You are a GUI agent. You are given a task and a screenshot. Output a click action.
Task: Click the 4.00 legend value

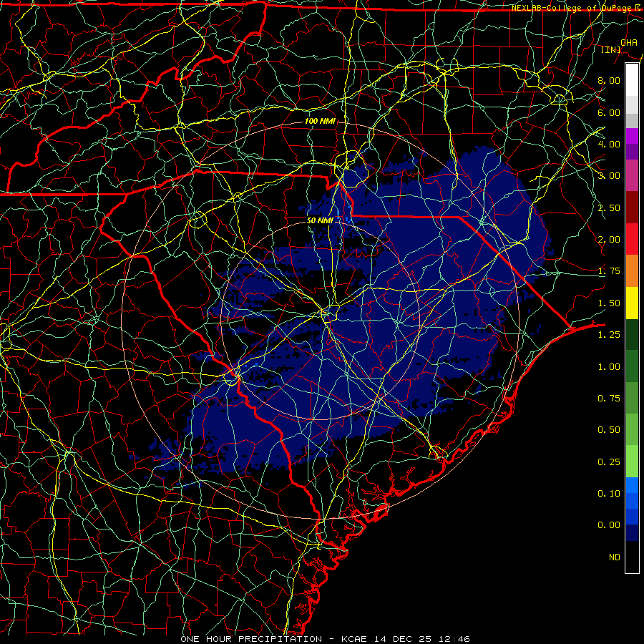tap(609, 144)
